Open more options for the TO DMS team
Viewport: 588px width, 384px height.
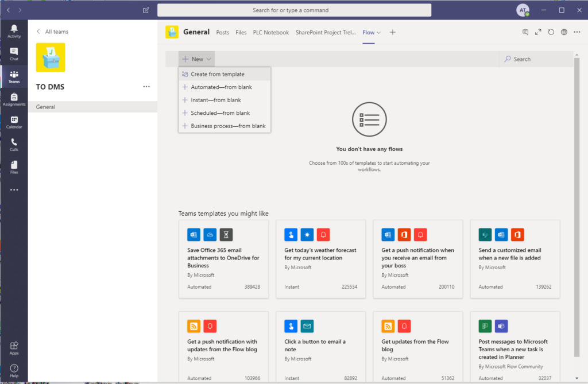146,86
